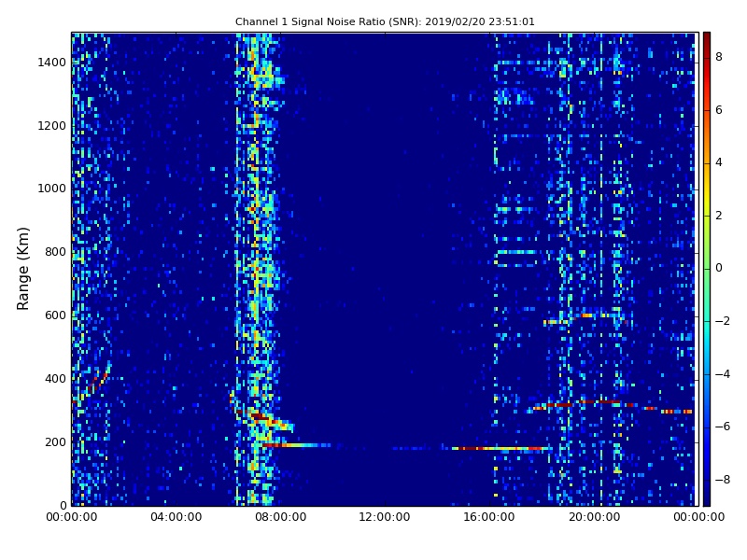Click the 800 range tick label
747x560 pixels.
[55, 252]
